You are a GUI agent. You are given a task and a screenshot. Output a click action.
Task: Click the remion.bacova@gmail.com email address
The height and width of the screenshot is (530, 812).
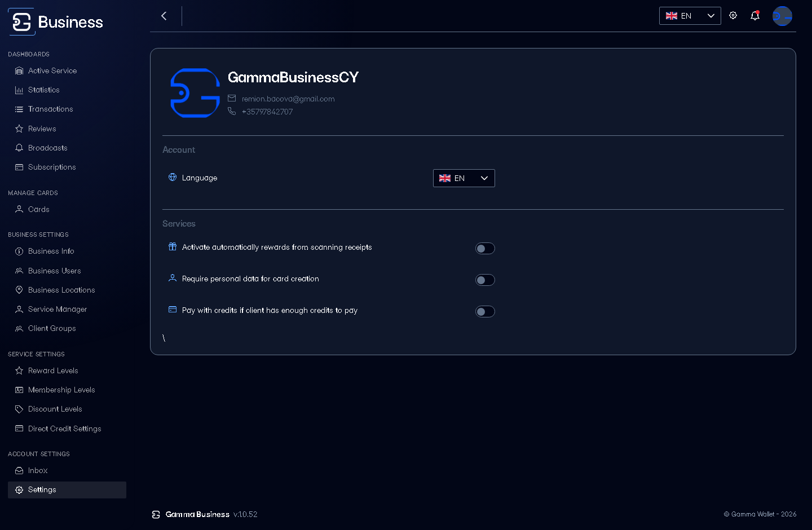pos(288,99)
